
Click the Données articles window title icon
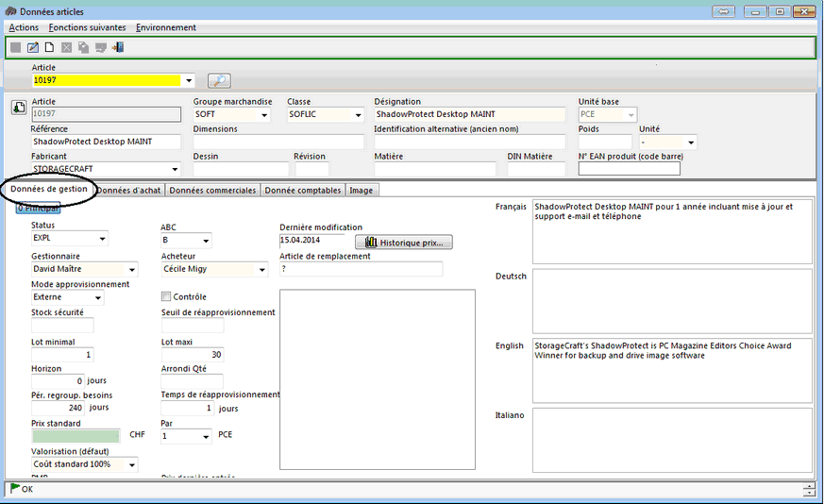(10, 11)
